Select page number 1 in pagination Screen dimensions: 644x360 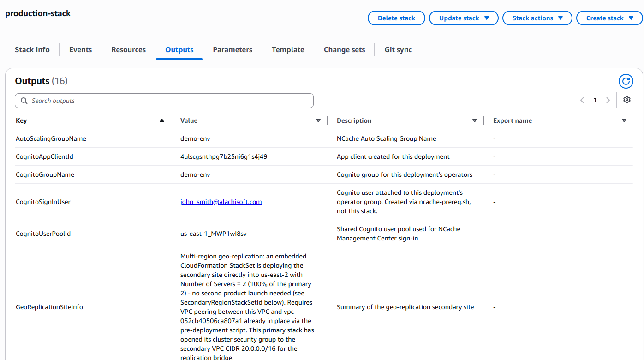(x=595, y=100)
